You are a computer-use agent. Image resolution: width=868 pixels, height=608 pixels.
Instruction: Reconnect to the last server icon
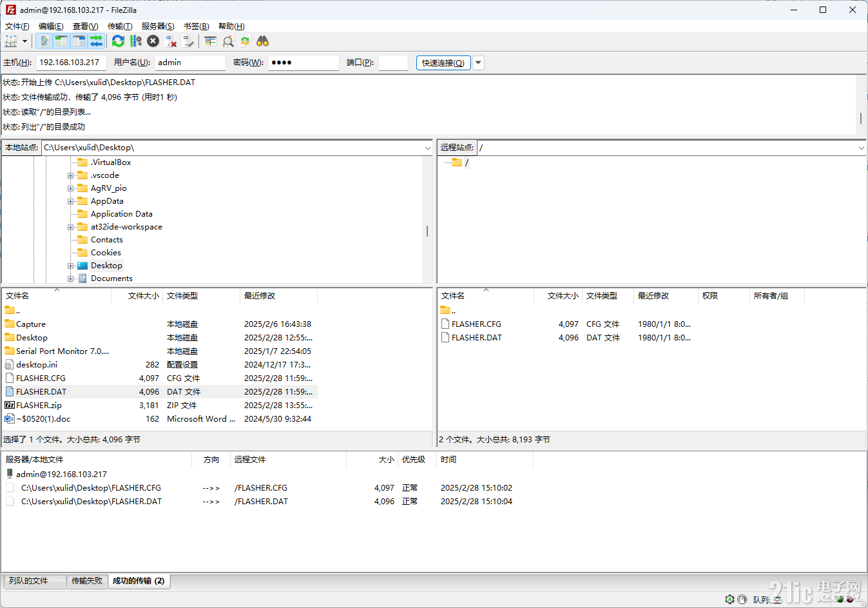[188, 41]
